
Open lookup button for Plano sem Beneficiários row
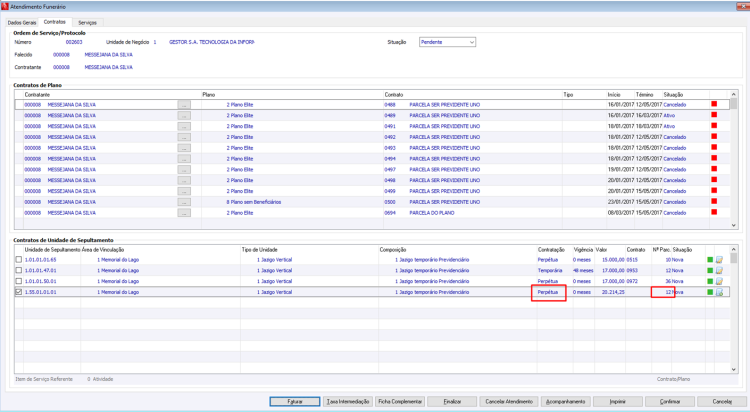[184, 202]
